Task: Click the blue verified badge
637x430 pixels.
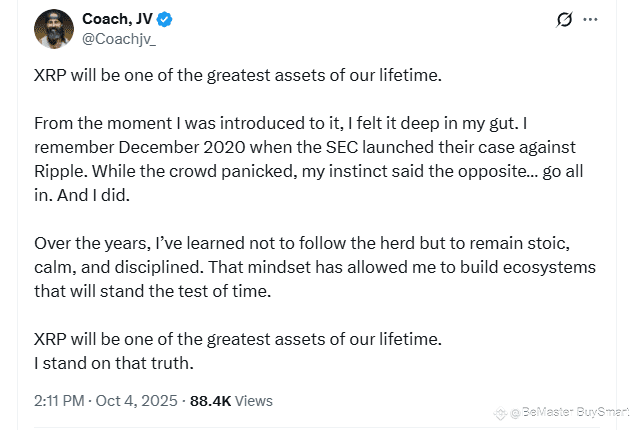Action: (167, 19)
